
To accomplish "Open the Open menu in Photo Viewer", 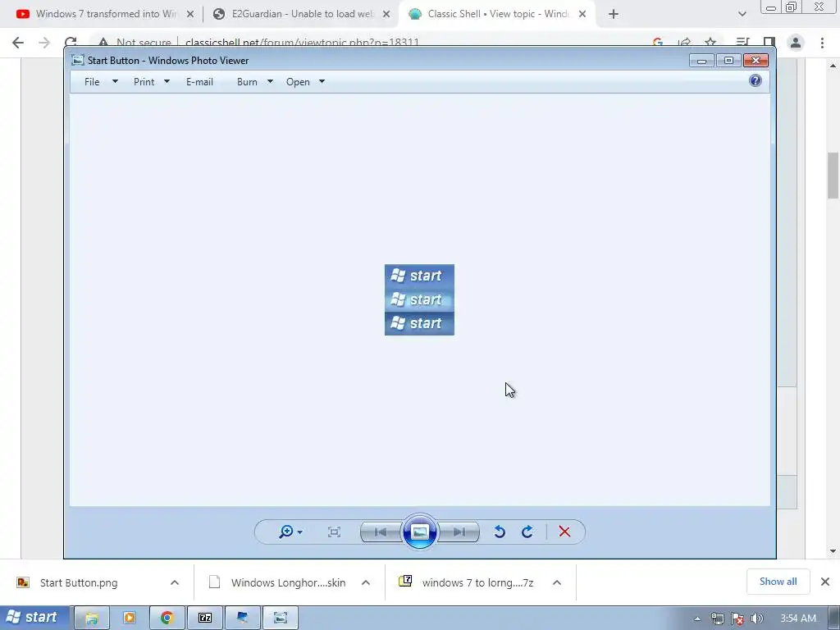I will pyautogui.click(x=298, y=82).
